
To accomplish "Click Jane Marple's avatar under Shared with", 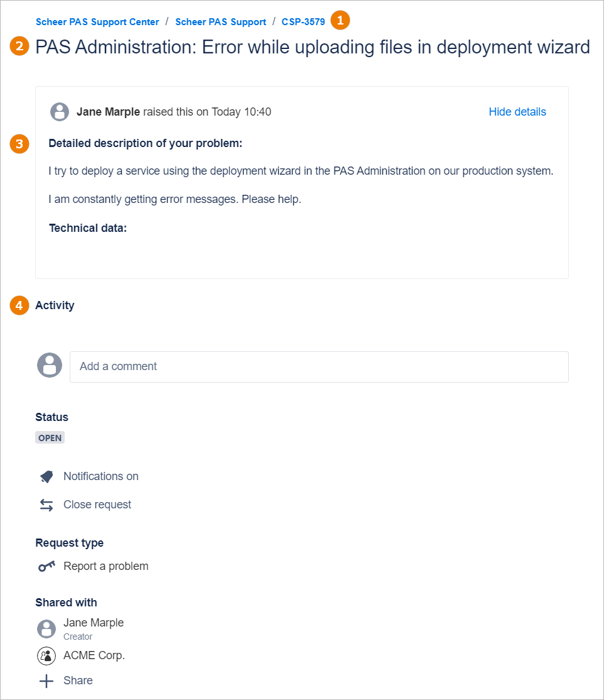I will (x=46, y=628).
